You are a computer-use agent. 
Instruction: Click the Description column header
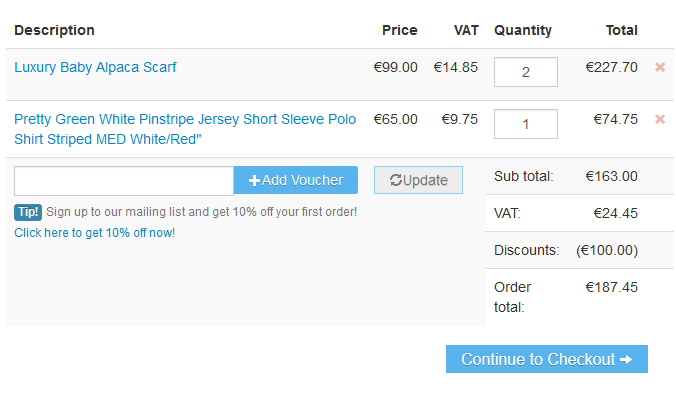(54, 30)
